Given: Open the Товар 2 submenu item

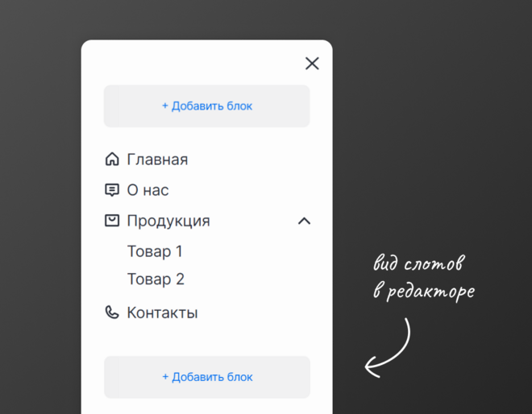Looking at the screenshot, I should 156,279.
